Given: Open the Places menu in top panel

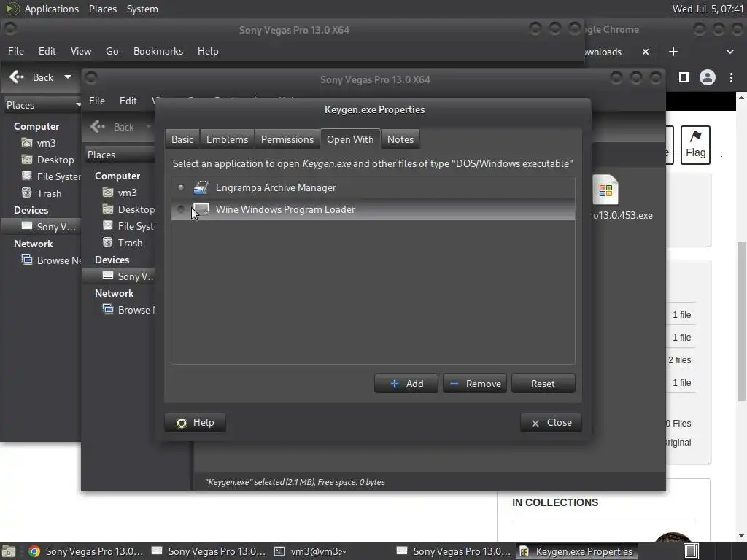Looking at the screenshot, I should (103, 9).
